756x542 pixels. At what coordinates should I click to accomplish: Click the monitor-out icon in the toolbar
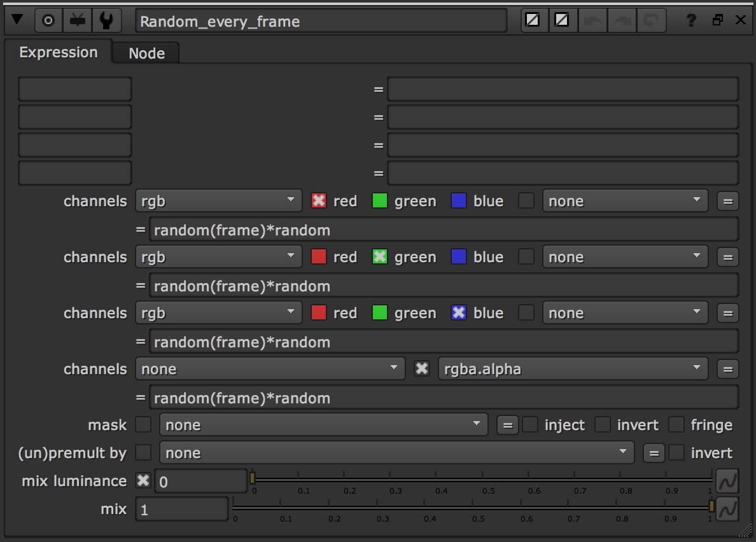pyautogui.click(x=78, y=20)
